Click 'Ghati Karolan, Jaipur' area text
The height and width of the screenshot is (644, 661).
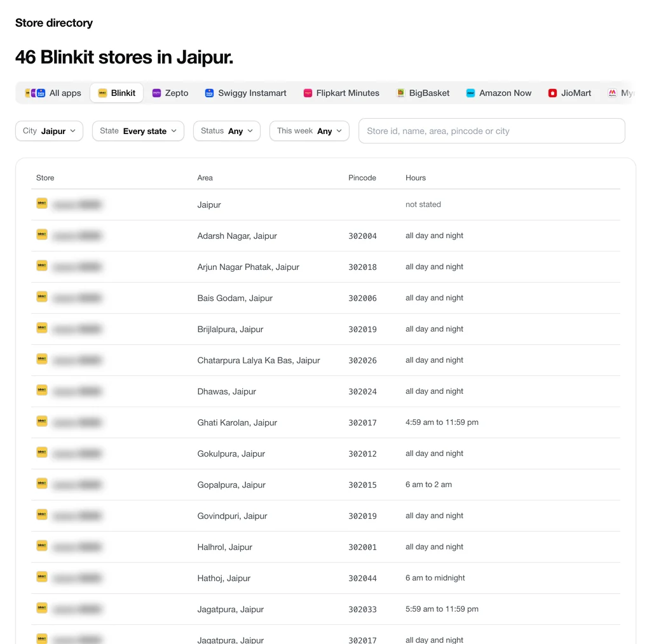[237, 422]
